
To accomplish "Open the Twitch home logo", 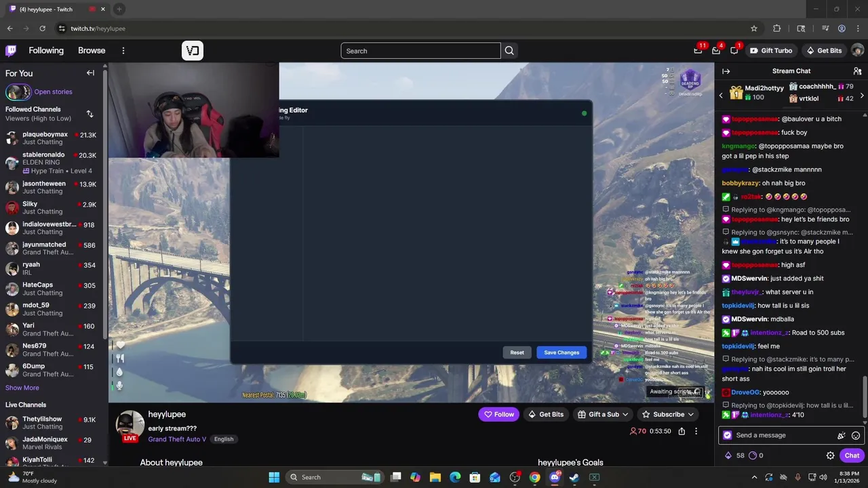I will pyautogui.click(x=11, y=51).
